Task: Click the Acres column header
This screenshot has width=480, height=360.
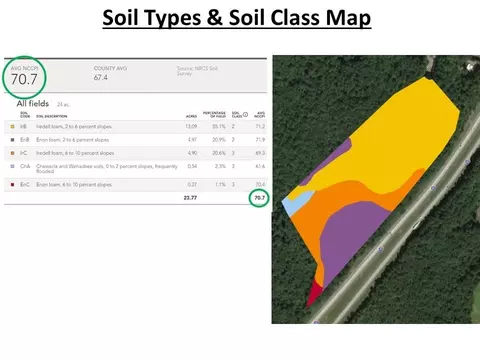Action: [191, 116]
